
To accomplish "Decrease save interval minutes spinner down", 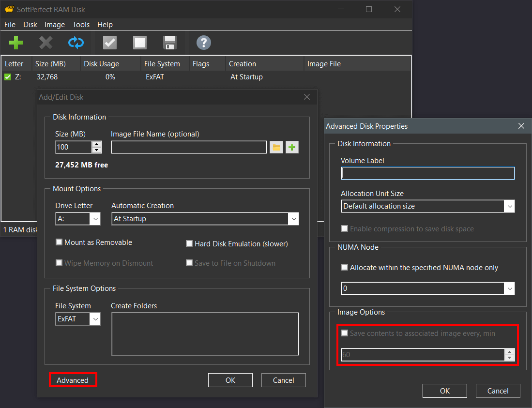I will [x=509, y=358].
